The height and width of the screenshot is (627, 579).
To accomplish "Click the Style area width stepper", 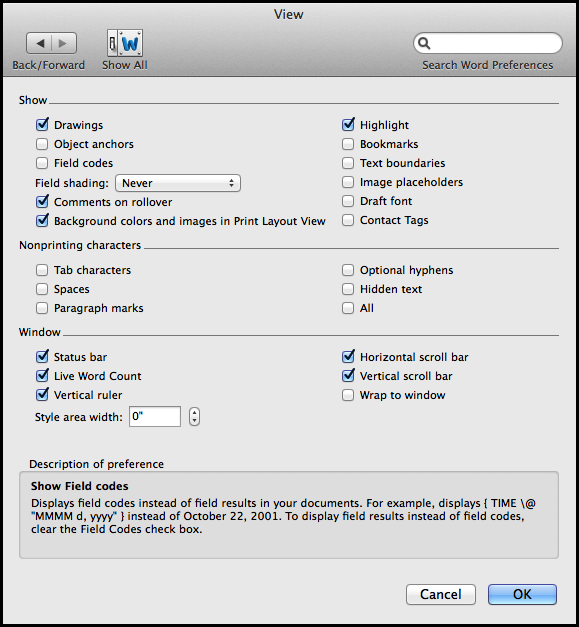I will 194,417.
